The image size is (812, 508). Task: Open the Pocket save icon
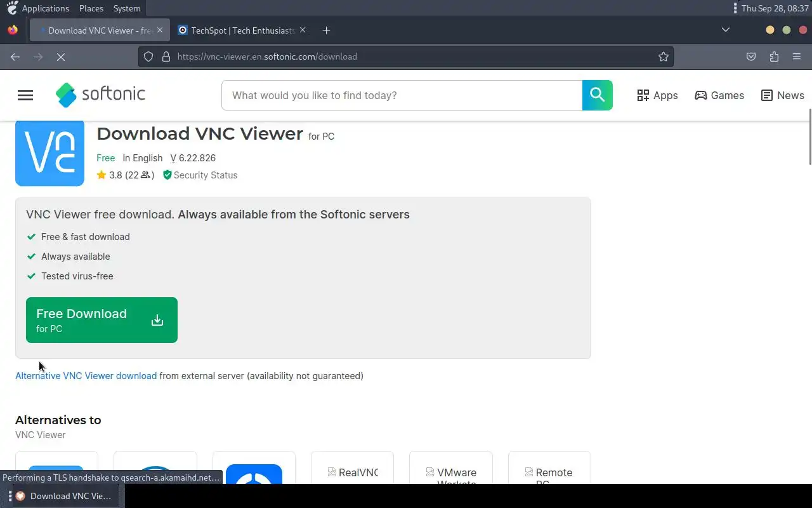(751, 57)
